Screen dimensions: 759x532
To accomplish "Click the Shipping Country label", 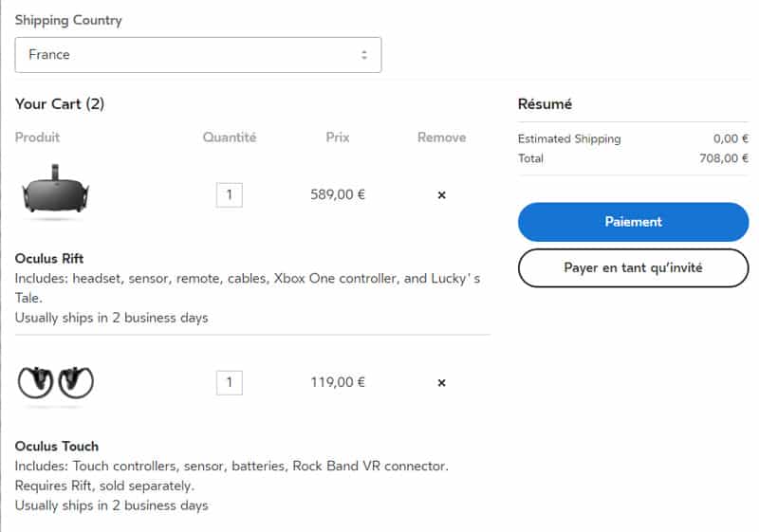I will 68,20.
